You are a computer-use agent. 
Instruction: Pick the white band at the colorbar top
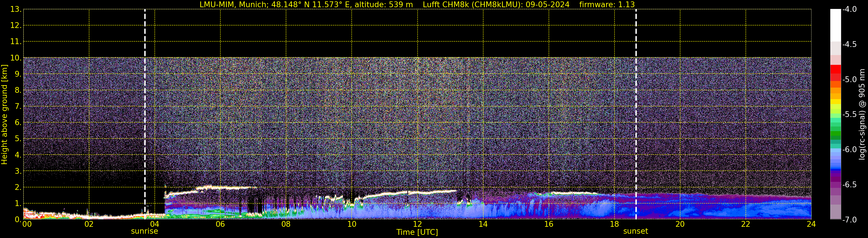click(836, 25)
